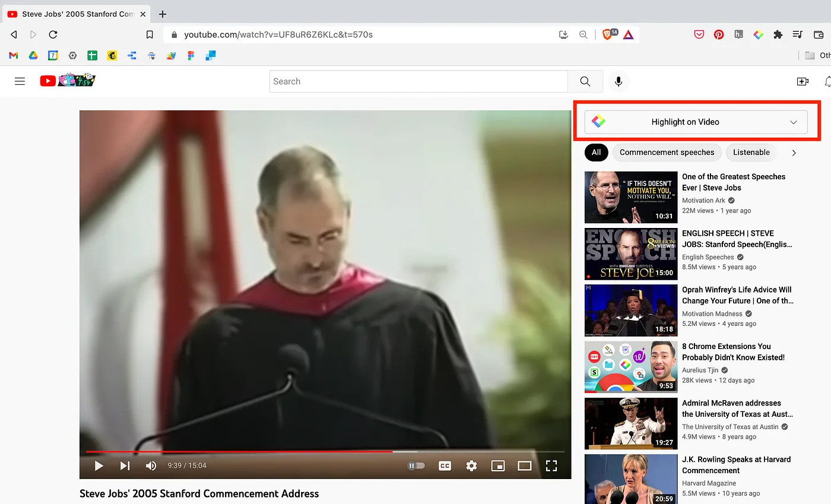Search with voice microphone button
This screenshot has width=831, height=504.
[619, 81]
